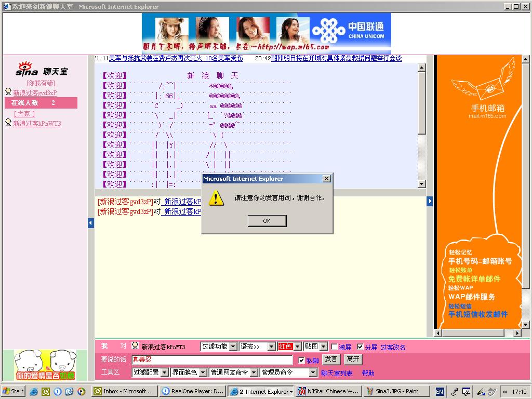Click the 要说的话 message input field
The width and height of the screenshot is (532, 399).
tap(212, 360)
